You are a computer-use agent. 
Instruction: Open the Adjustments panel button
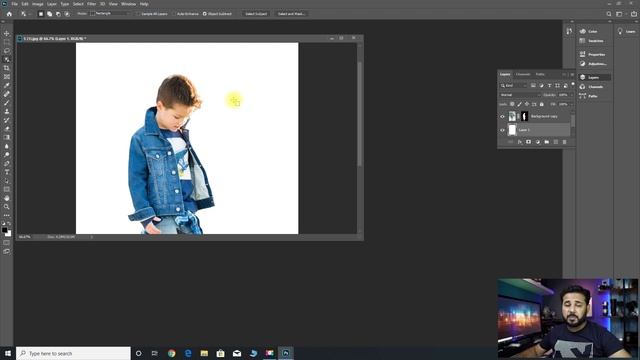pyautogui.click(x=593, y=64)
